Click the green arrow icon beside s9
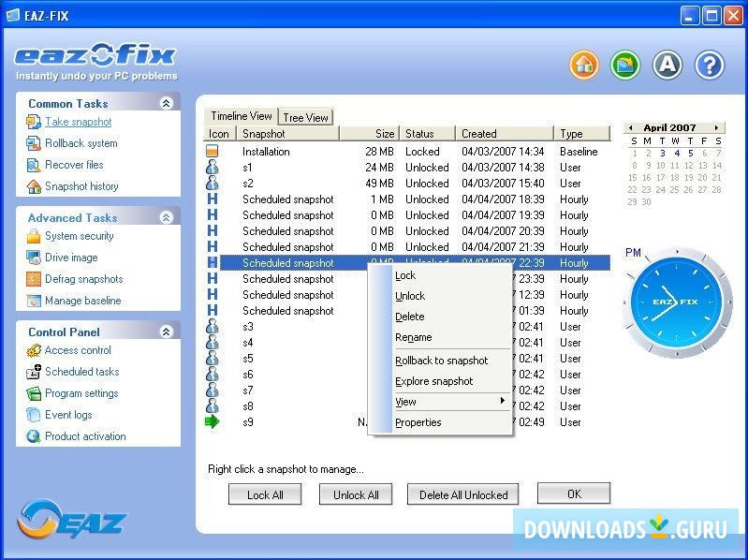The image size is (748, 560). click(x=212, y=421)
